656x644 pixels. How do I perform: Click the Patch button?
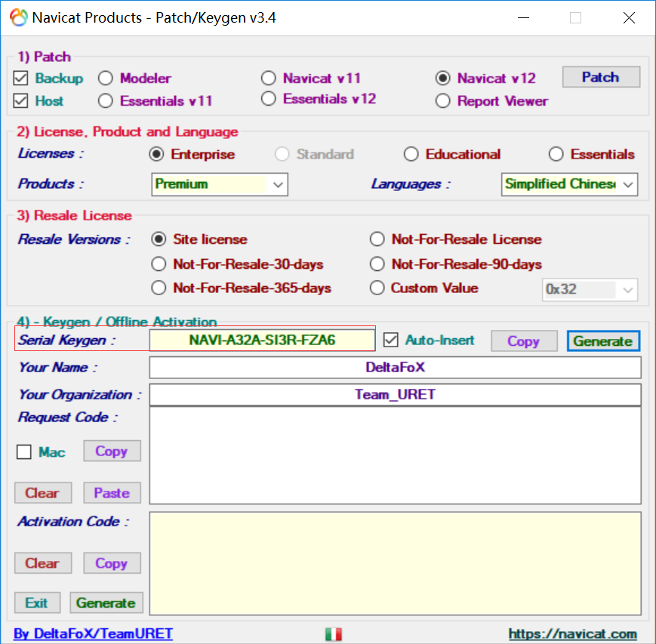click(600, 77)
